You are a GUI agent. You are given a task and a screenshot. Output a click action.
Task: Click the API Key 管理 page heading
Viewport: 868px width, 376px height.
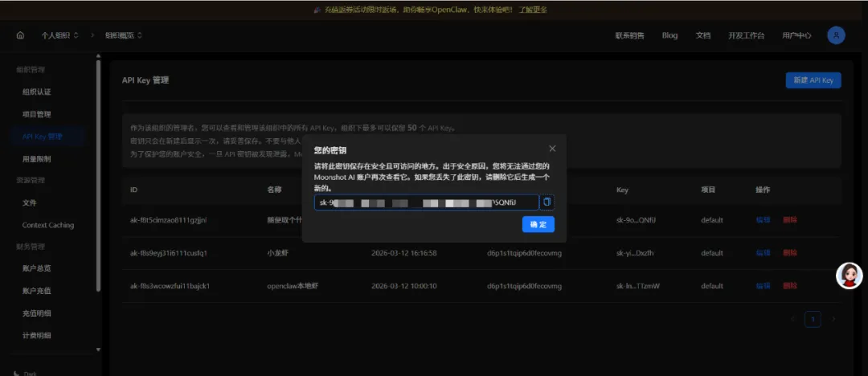pyautogui.click(x=145, y=80)
